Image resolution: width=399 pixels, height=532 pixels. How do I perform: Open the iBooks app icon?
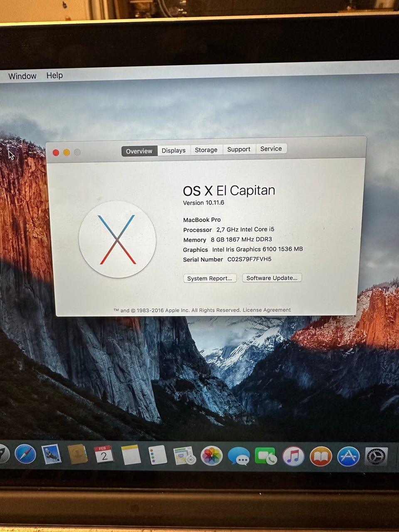point(321,456)
